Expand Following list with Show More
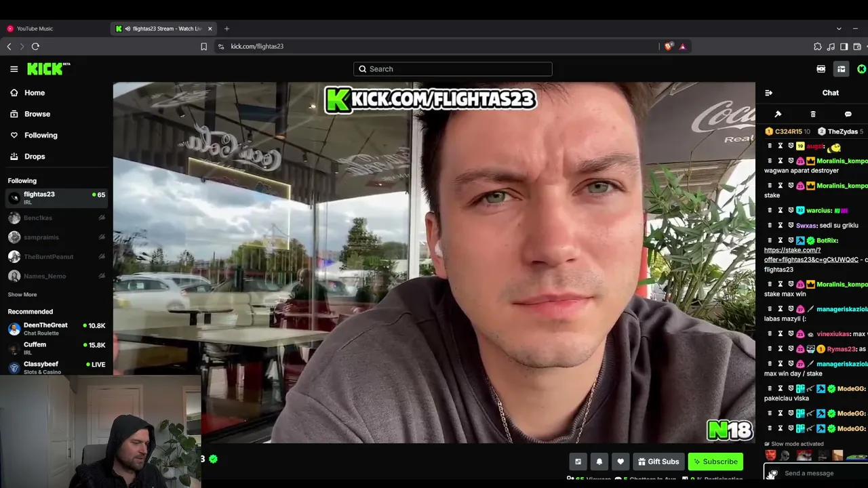868x488 pixels. coord(22,295)
